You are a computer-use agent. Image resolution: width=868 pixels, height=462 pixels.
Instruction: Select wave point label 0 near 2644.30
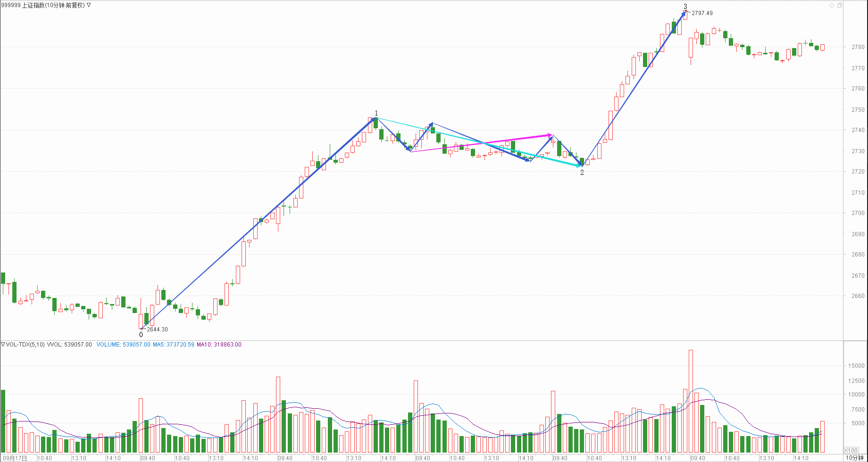pyautogui.click(x=141, y=335)
